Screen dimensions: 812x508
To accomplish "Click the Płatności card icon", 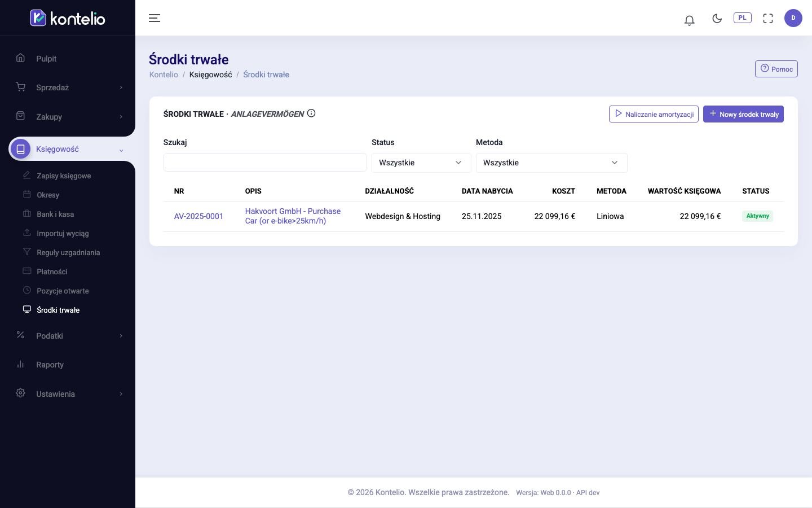I will click(x=27, y=271).
